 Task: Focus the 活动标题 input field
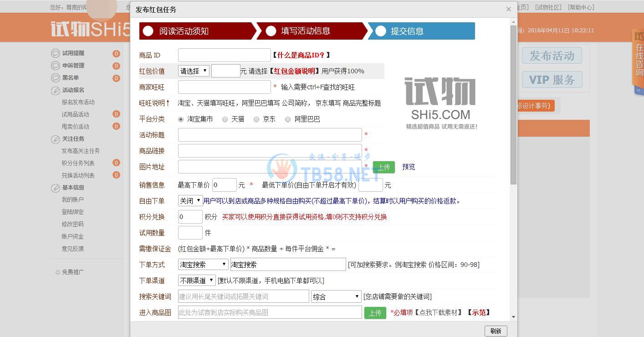tap(270, 135)
